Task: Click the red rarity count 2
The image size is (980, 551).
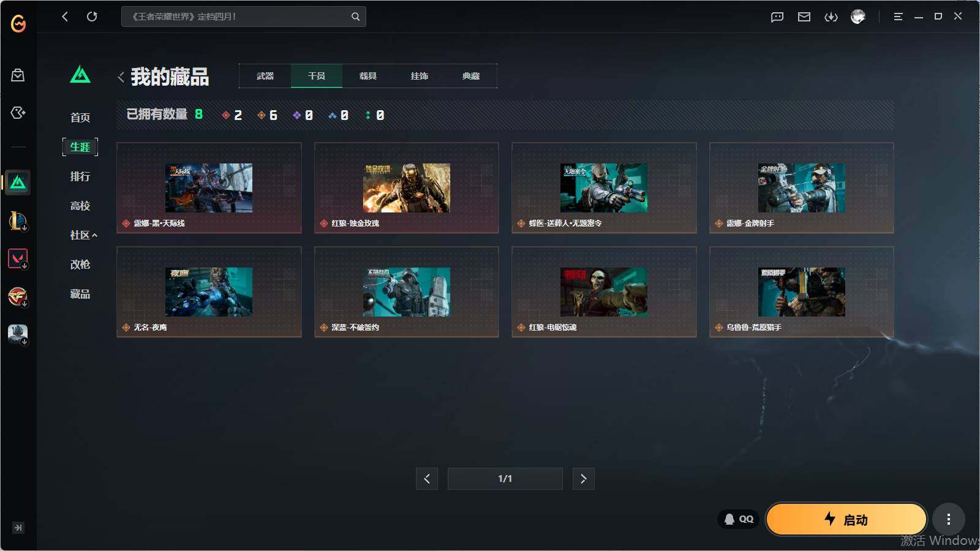Action: (x=232, y=115)
